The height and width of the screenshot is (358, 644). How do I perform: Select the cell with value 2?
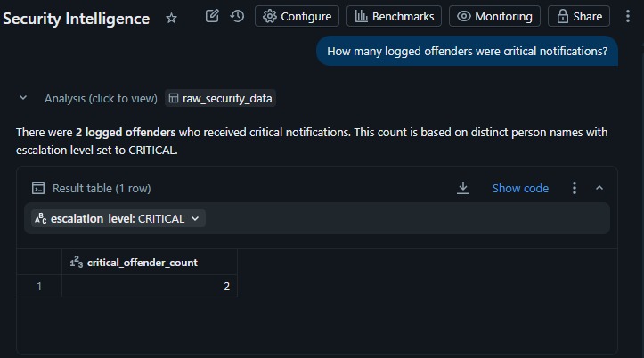pyautogui.click(x=150, y=286)
